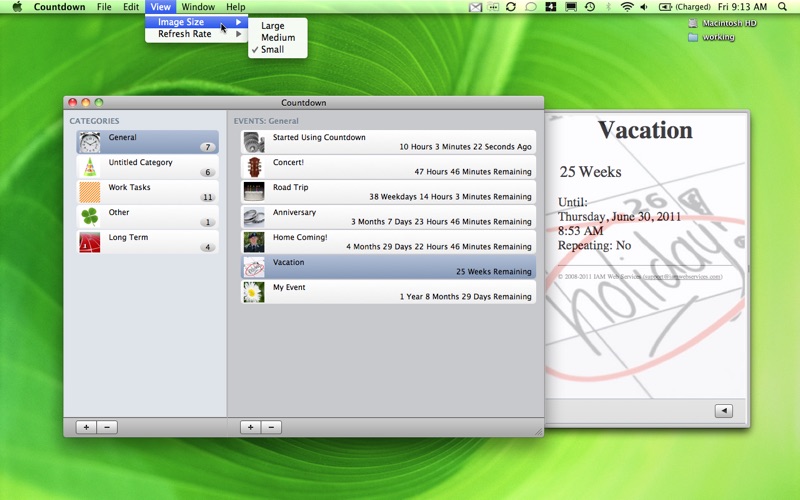Viewport: 800px width, 500px height.
Task: Click the Started Using Countdown event thumbnail
Action: pyautogui.click(x=254, y=142)
